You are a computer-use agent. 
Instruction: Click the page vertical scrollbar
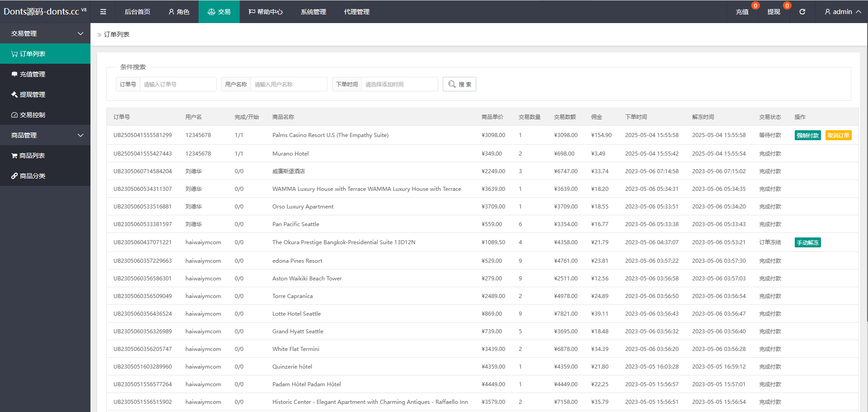(867, 172)
